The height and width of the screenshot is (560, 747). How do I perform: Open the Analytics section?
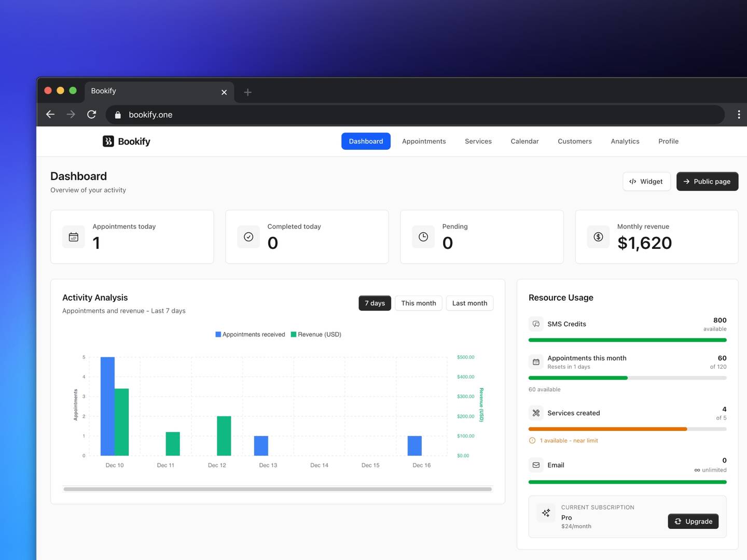[x=625, y=141]
